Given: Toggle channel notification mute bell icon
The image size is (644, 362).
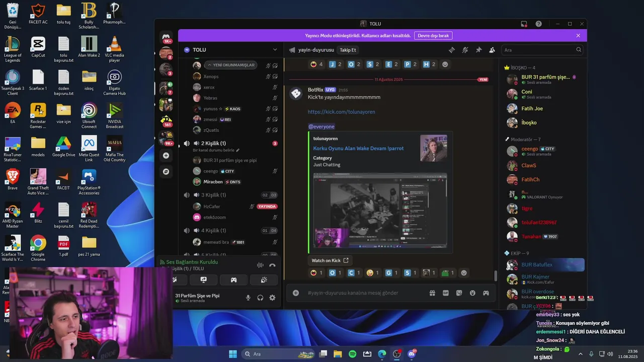Looking at the screenshot, I should click(465, 50).
